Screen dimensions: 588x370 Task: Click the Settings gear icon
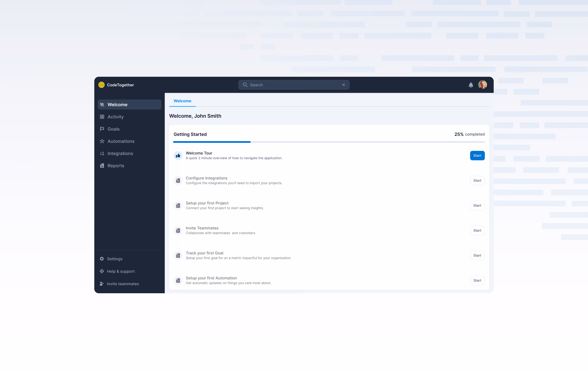click(102, 259)
